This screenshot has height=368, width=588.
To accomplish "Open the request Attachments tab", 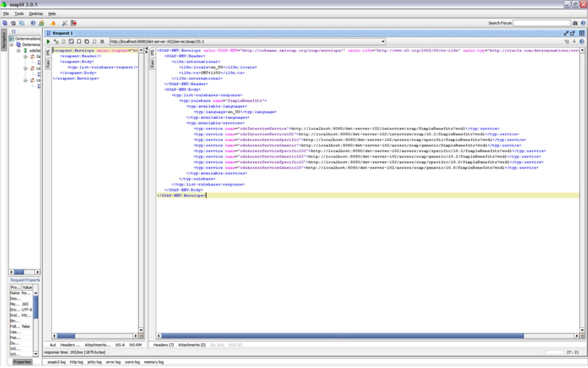I will pyautogui.click(x=97, y=345).
